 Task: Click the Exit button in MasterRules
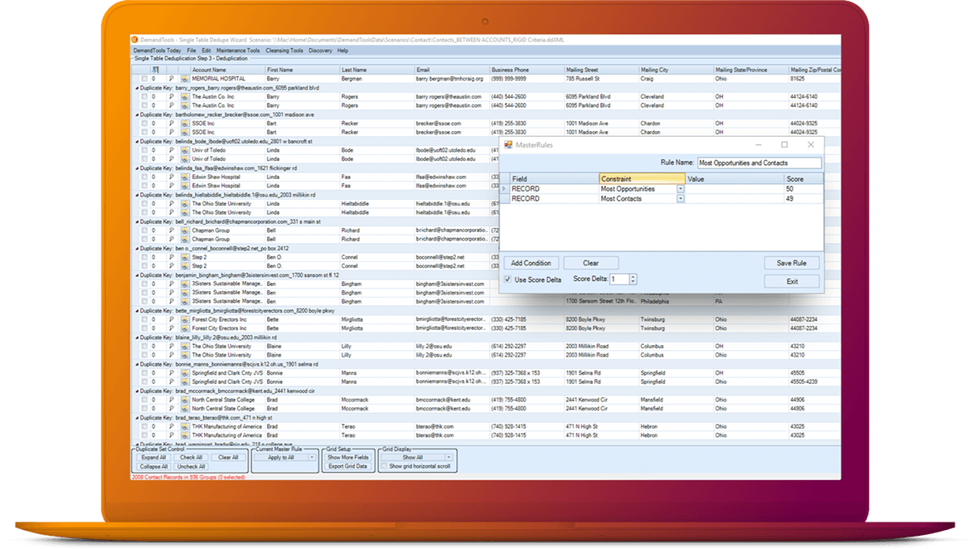[791, 281]
